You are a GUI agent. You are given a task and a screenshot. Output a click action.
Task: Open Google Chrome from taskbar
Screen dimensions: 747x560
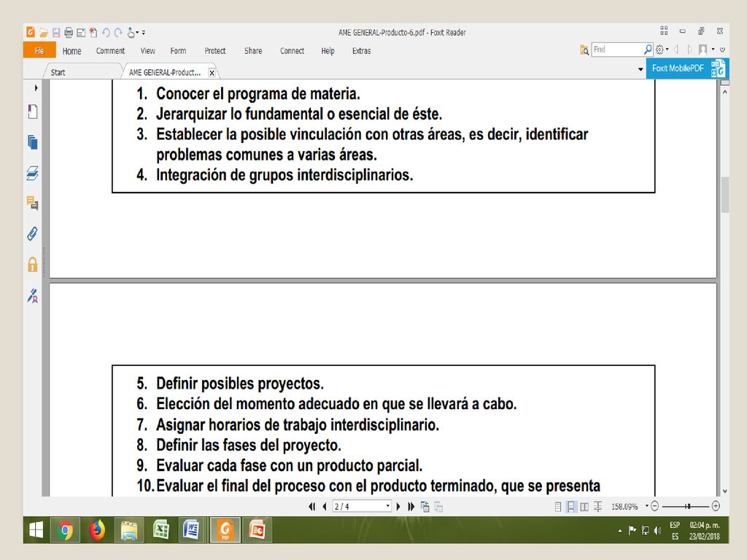pos(65,529)
